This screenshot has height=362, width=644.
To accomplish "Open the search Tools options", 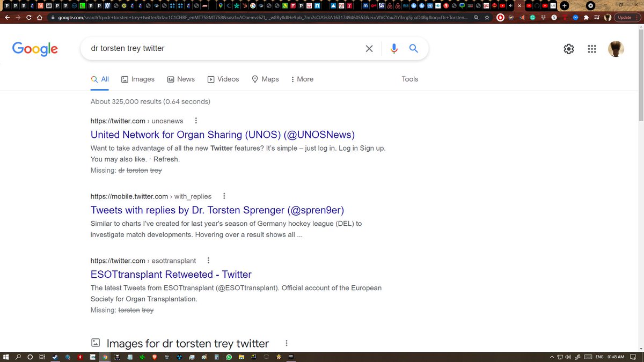I will (x=409, y=79).
